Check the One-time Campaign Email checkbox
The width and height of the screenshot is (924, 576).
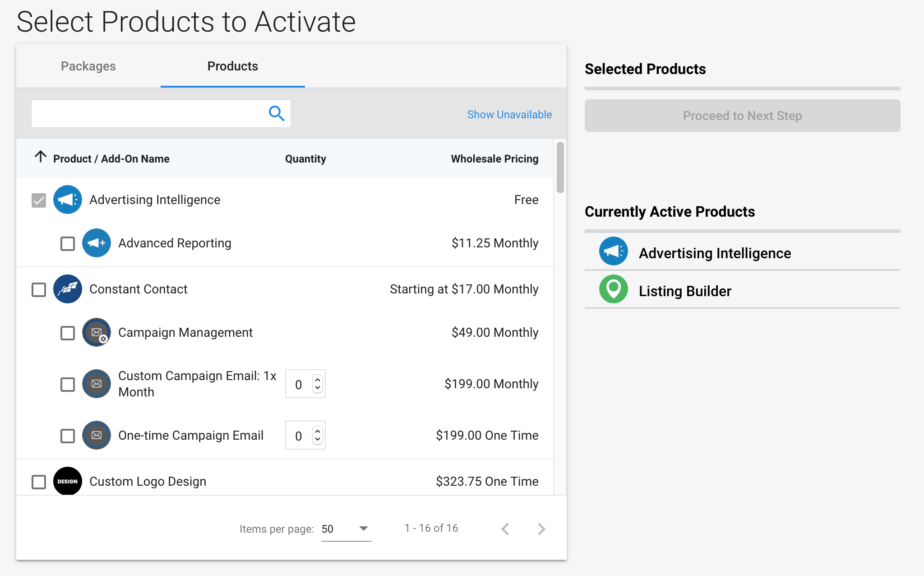click(x=68, y=436)
